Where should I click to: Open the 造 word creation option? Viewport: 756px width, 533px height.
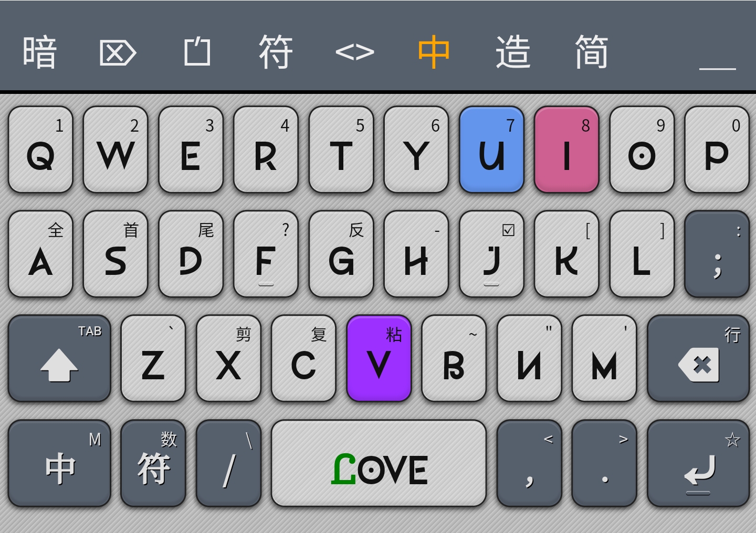512,52
